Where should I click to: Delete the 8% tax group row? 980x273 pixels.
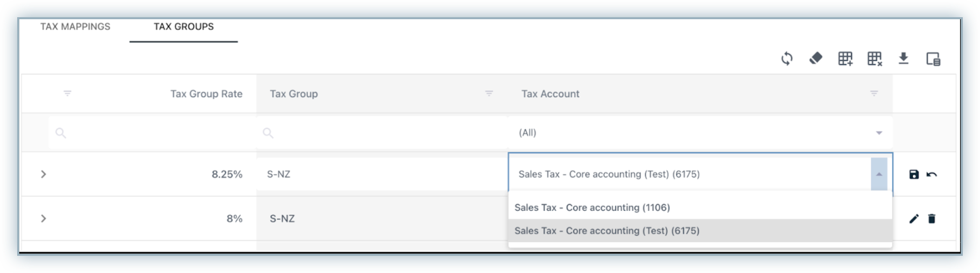931,218
